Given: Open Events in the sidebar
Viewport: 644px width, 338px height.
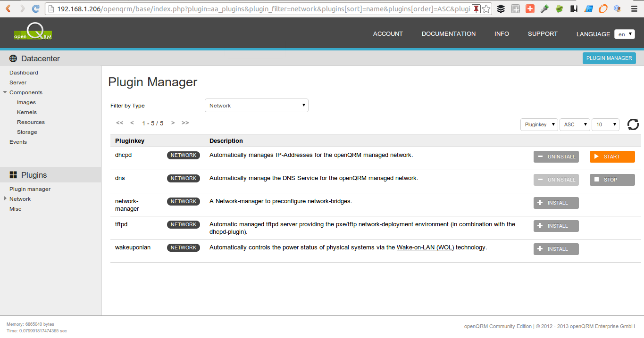Looking at the screenshot, I should [x=18, y=142].
